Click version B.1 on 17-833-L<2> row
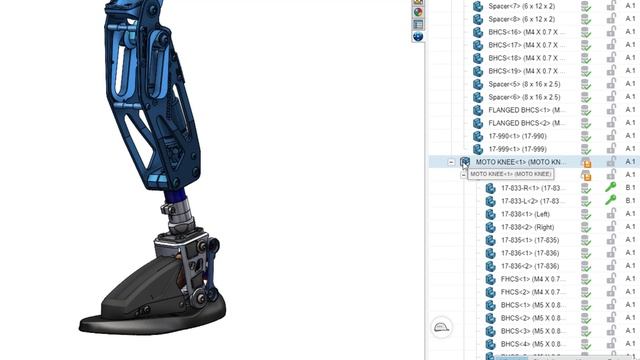This screenshot has height=360, width=640. [x=630, y=201]
